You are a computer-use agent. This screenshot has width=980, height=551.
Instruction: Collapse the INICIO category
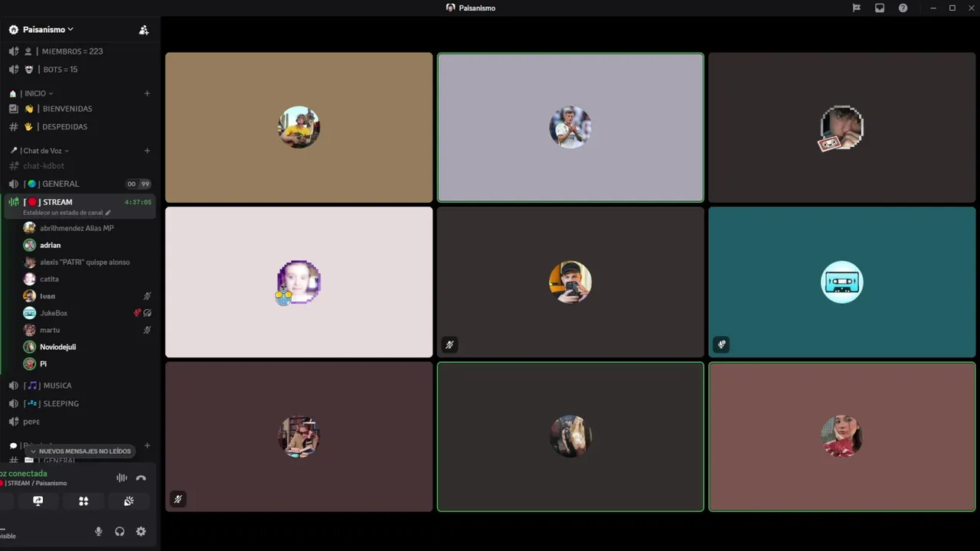click(x=35, y=93)
